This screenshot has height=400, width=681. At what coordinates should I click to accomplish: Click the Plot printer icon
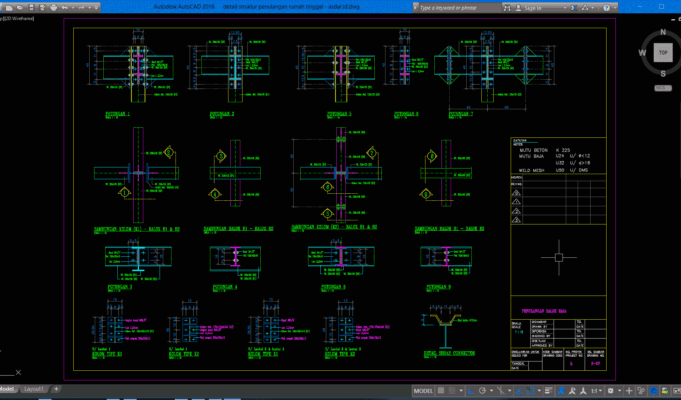(53, 8)
